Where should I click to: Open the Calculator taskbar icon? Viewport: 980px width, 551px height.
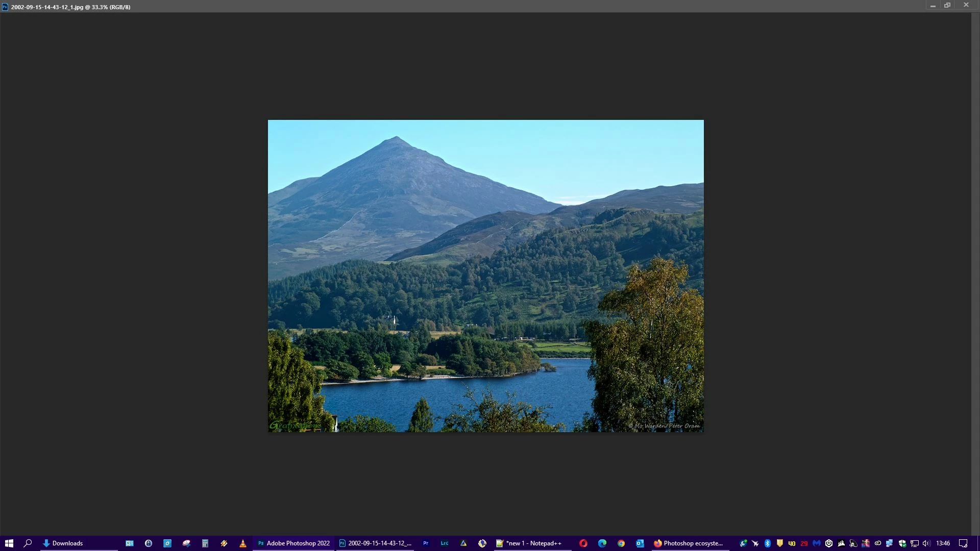pos(205,543)
